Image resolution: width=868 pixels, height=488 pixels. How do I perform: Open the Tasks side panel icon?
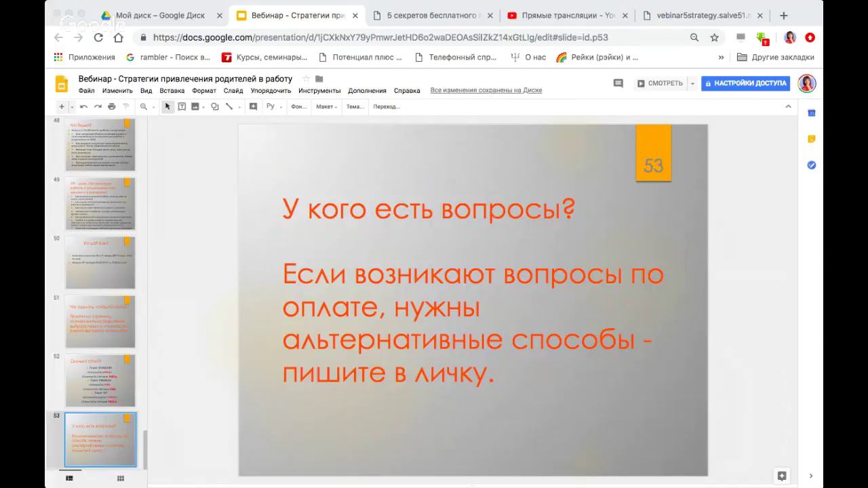(812, 165)
